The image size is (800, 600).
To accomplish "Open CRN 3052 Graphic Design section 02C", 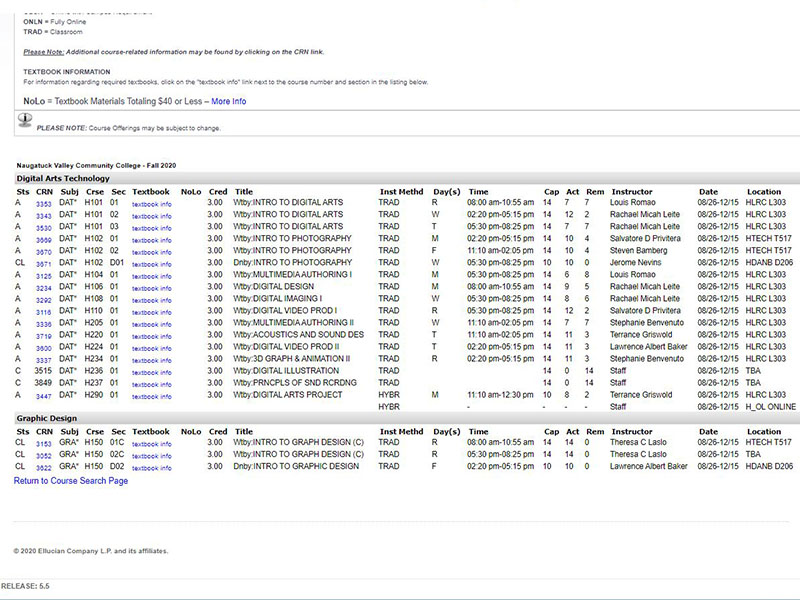I will (x=44, y=456).
